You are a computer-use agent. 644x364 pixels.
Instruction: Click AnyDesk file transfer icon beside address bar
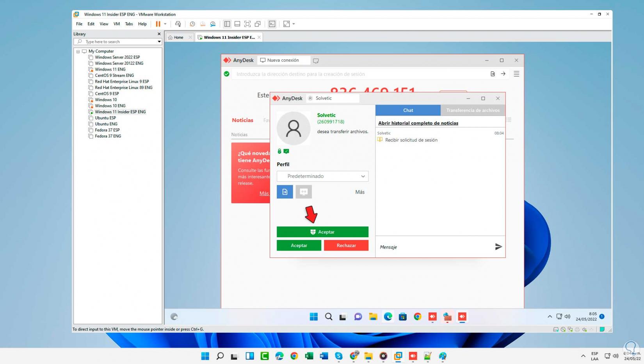coord(493,74)
